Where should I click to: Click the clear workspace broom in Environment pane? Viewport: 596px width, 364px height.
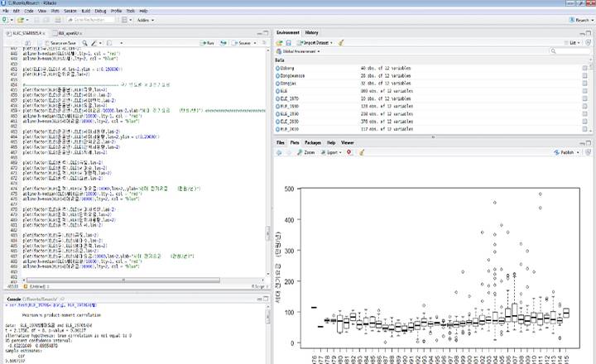pos(340,41)
